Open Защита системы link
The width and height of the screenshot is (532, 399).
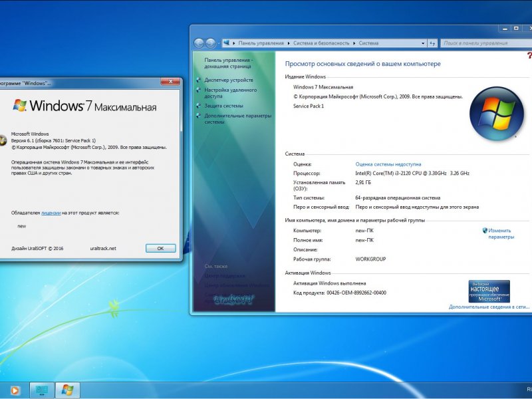[x=223, y=106]
